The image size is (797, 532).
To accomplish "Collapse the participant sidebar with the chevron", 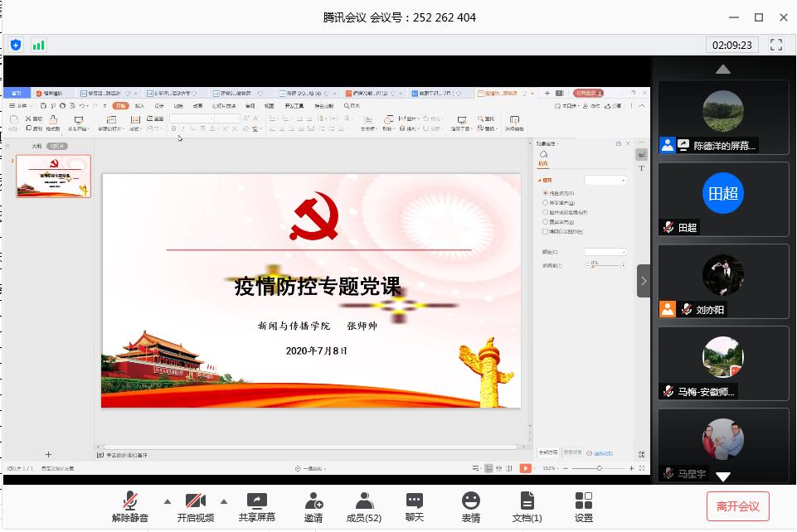I will tap(644, 281).
